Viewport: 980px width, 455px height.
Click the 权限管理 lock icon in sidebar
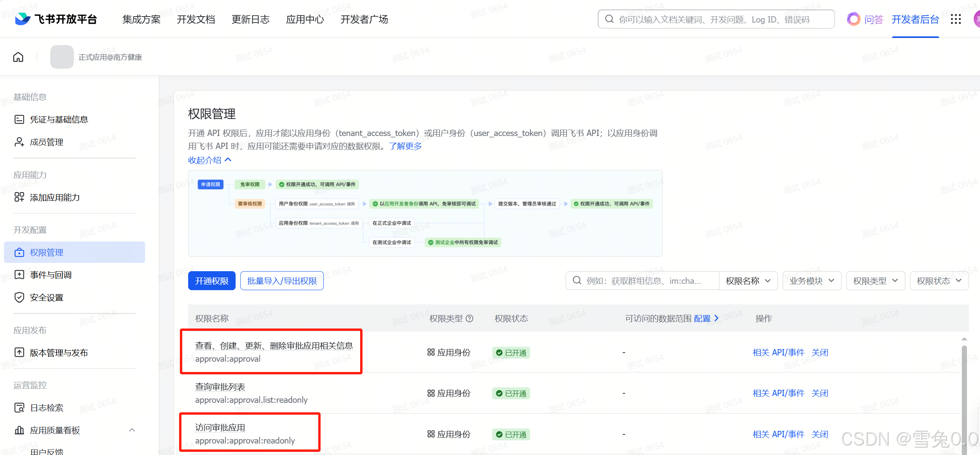coord(19,252)
